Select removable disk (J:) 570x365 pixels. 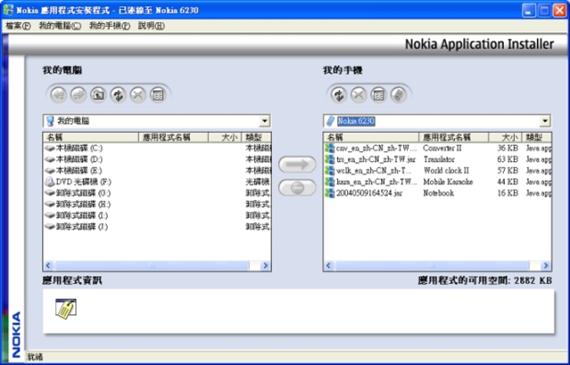coord(77,227)
